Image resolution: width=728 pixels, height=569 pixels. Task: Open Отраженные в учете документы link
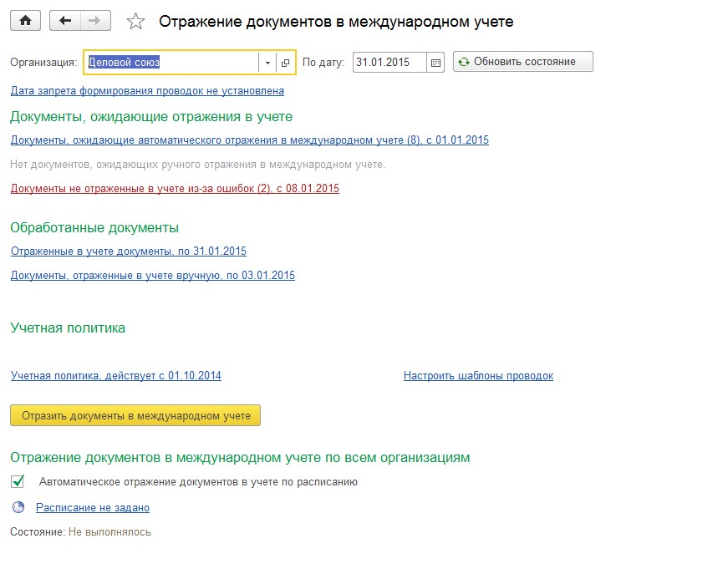tap(129, 251)
